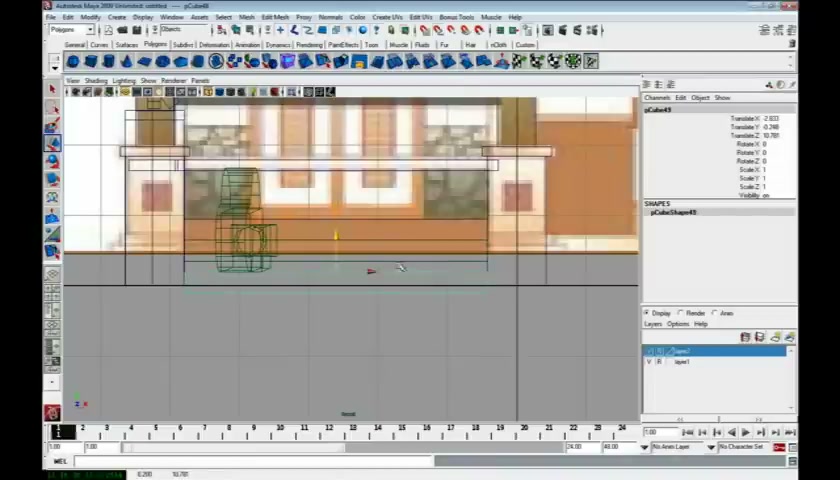Click Play backwards button in playback controls

[x=731, y=432]
